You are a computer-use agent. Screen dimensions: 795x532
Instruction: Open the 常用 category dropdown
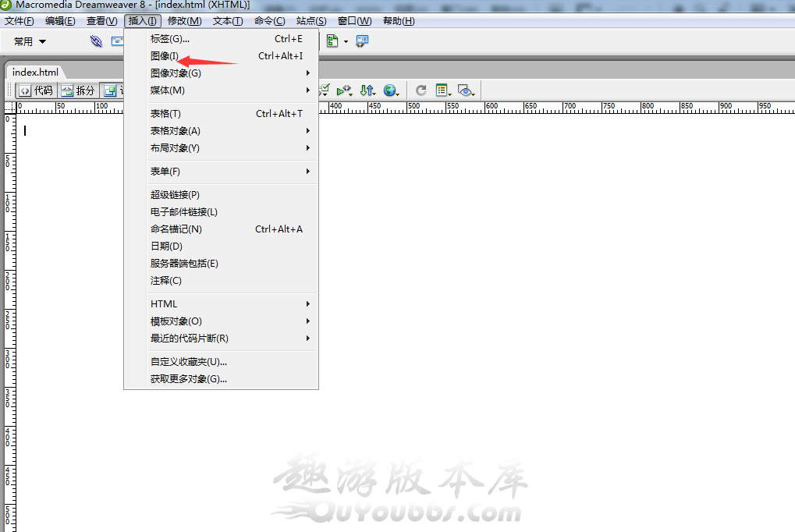point(30,41)
